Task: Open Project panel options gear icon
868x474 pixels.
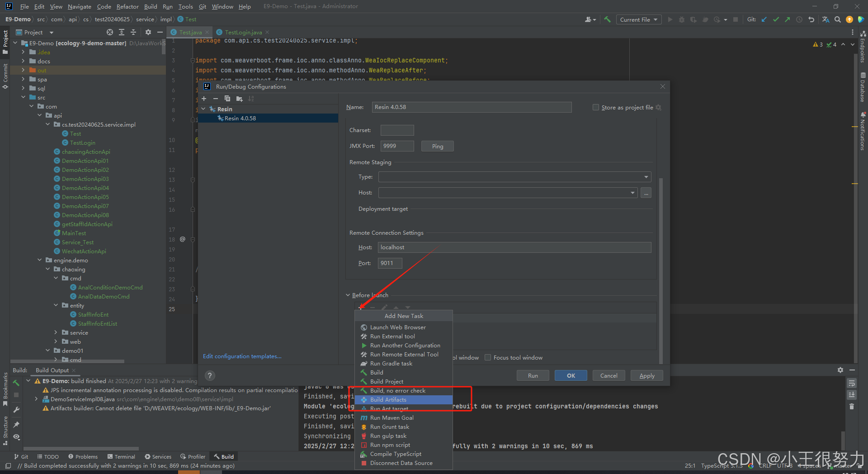Action: pyautogui.click(x=148, y=32)
